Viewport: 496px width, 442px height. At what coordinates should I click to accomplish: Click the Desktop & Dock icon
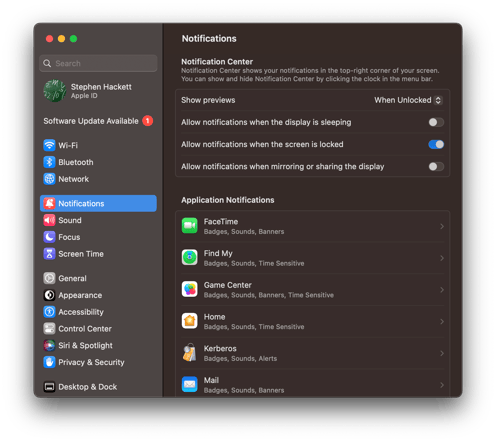pyautogui.click(x=49, y=387)
